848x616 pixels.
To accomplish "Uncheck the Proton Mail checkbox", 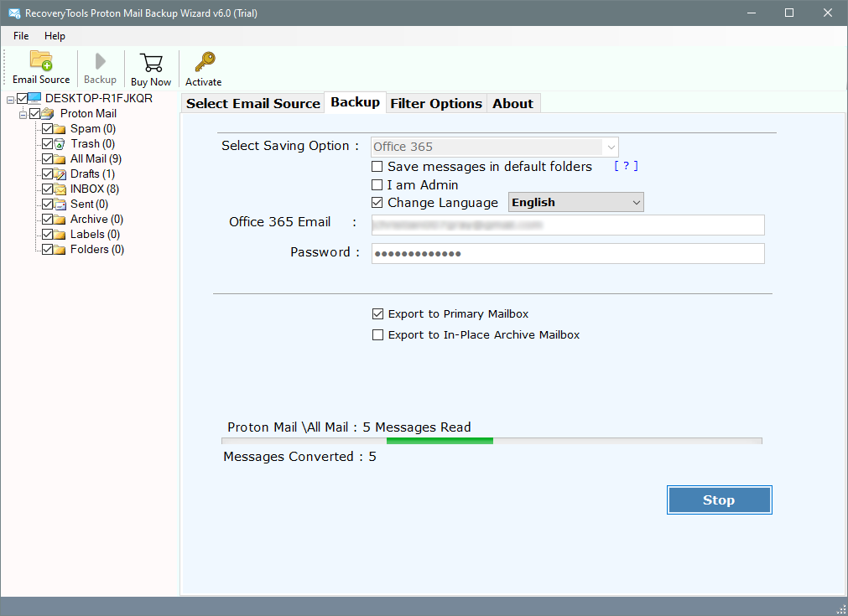I will pos(35,113).
